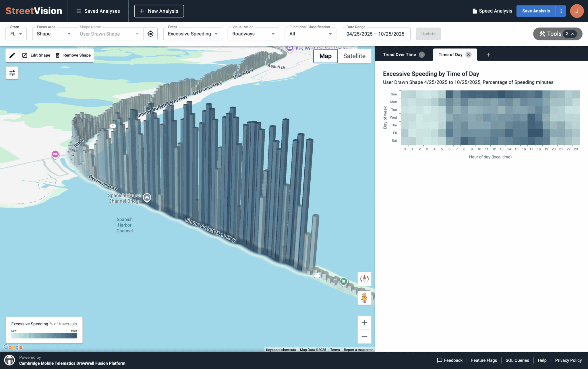This screenshot has width=588, height=369.
Task: Expand the State dropdown
Action: [x=16, y=34]
